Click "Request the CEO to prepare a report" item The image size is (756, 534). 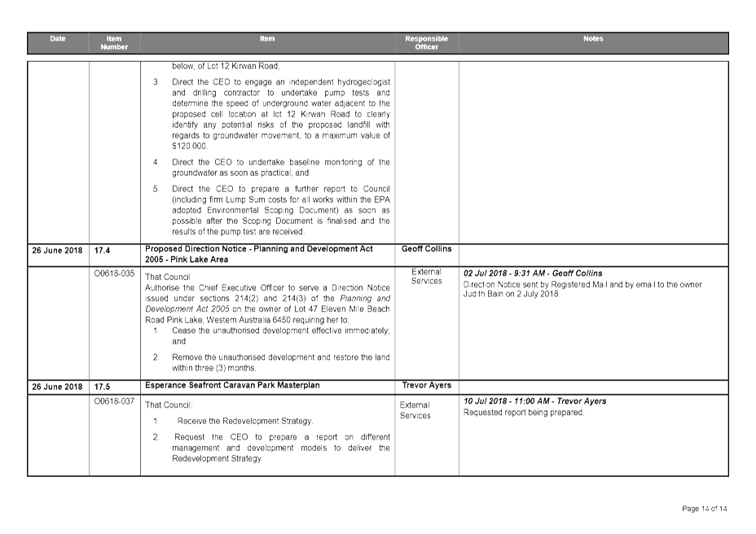click(x=280, y=448)
